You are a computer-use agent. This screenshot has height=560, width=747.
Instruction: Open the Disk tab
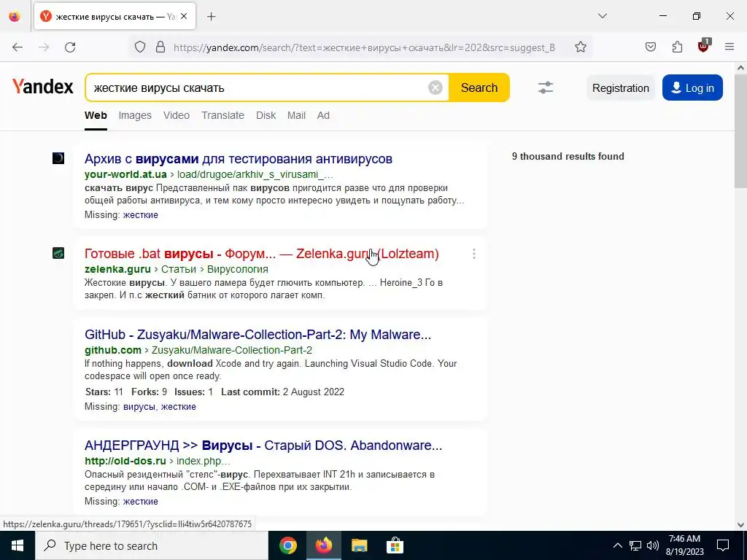pos(266,115)
